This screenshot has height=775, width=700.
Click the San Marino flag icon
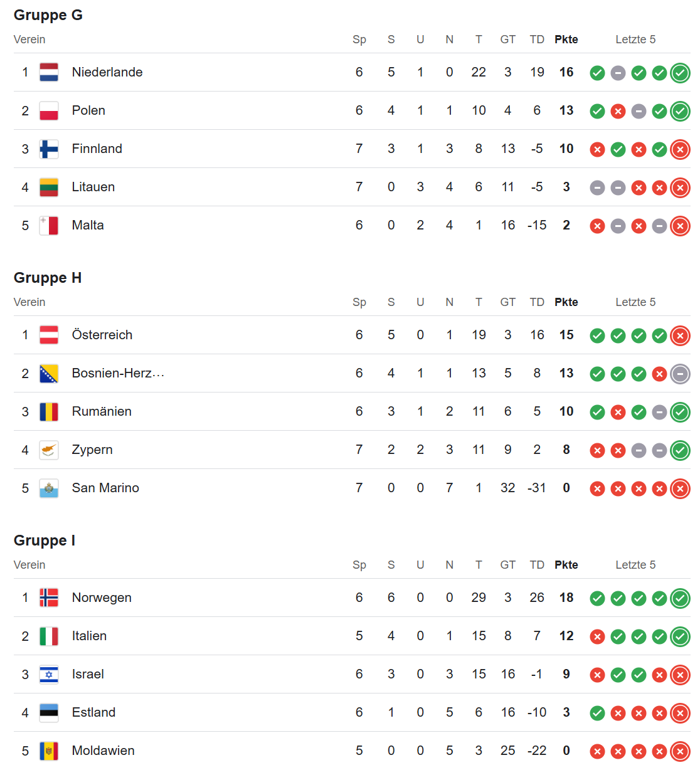[x=49, y=488]
